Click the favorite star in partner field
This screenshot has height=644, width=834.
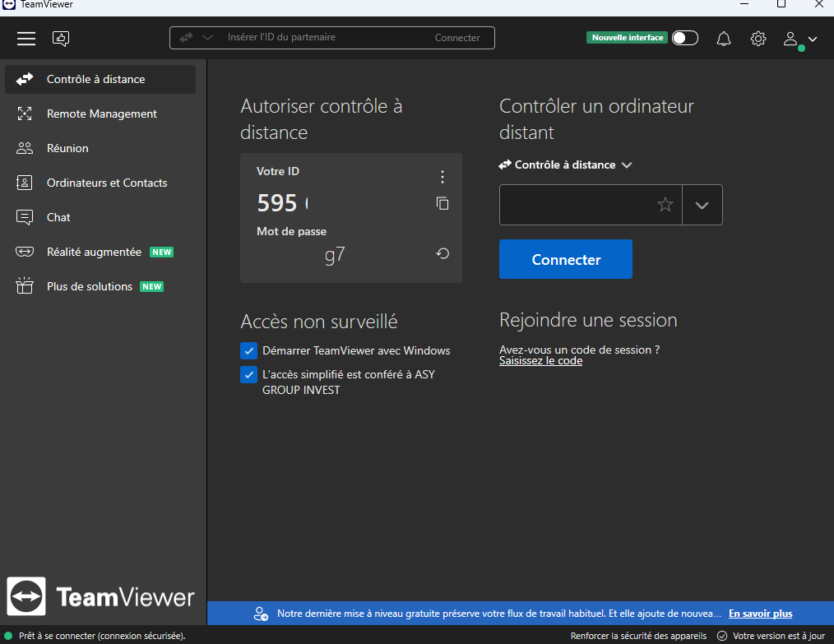665,205
